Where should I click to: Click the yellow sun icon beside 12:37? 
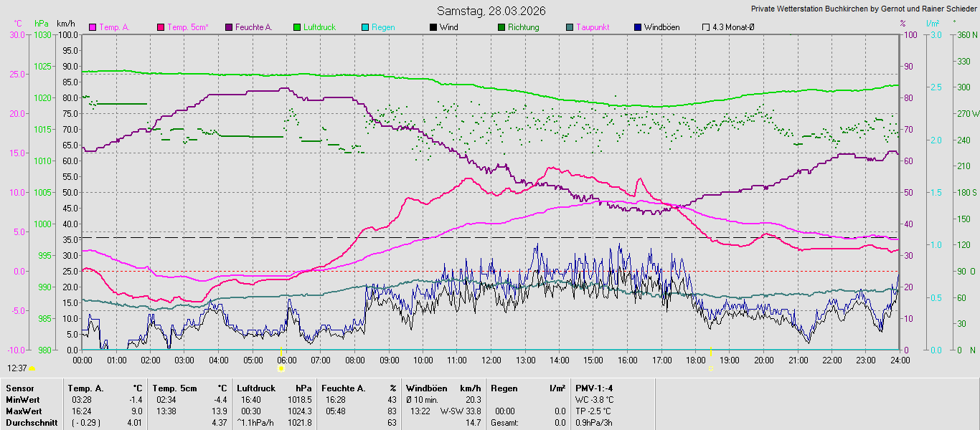point(32,368)
